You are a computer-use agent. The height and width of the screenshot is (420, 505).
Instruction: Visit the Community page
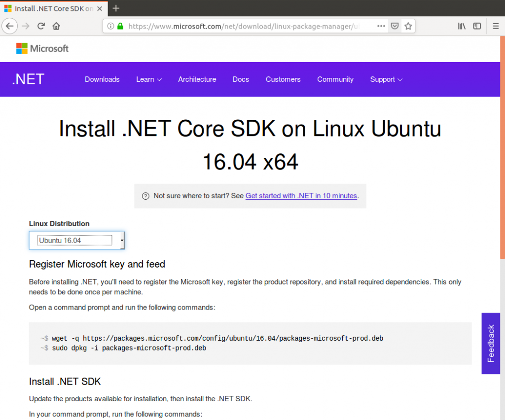(x=335, y=79)
